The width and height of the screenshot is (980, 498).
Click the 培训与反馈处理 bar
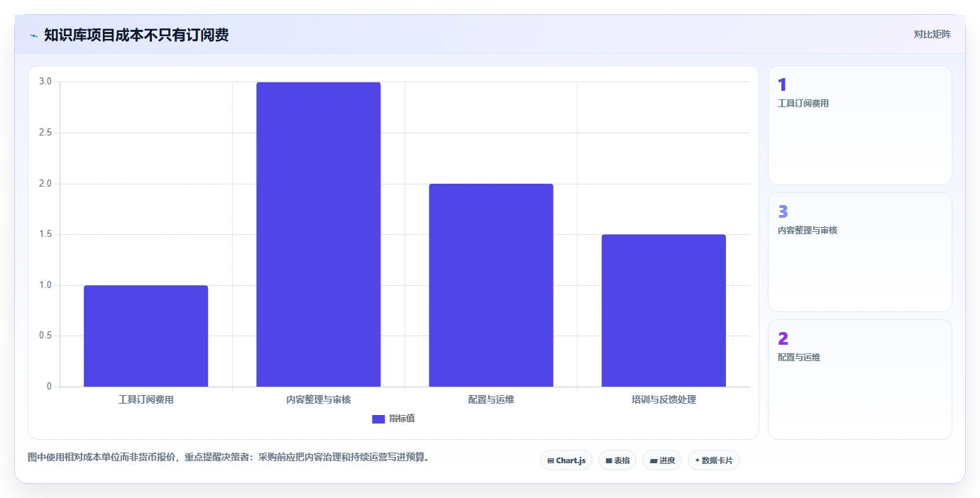(x=664, y=311)
